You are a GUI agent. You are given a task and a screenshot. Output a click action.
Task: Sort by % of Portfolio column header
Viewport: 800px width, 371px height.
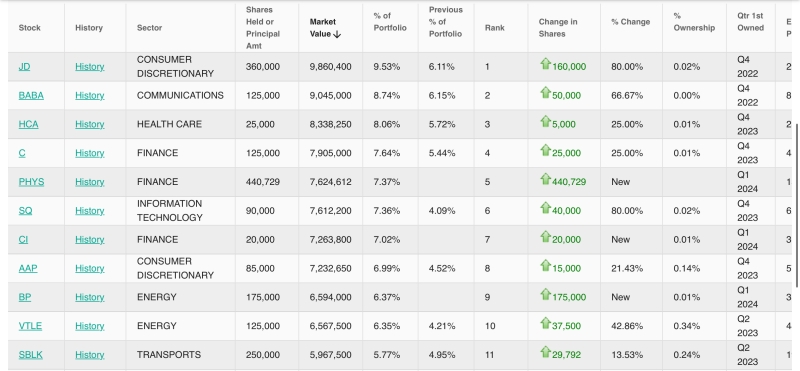click(390, 22)
